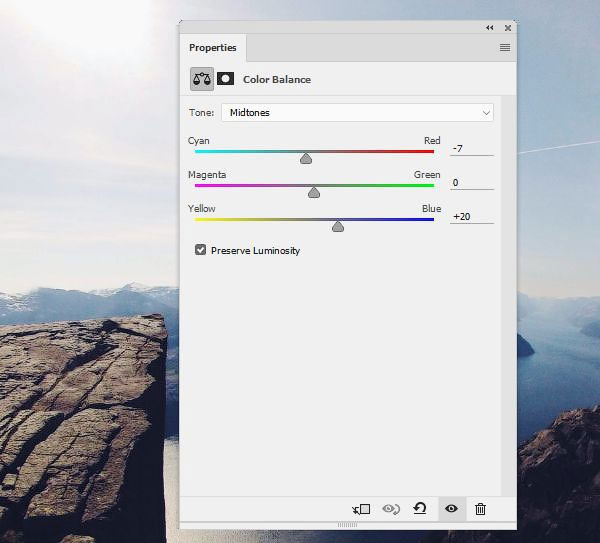Image resolution: width=600 pixels, height=543 pixels.
Task: Click the Green label
Action: [427, 174]
